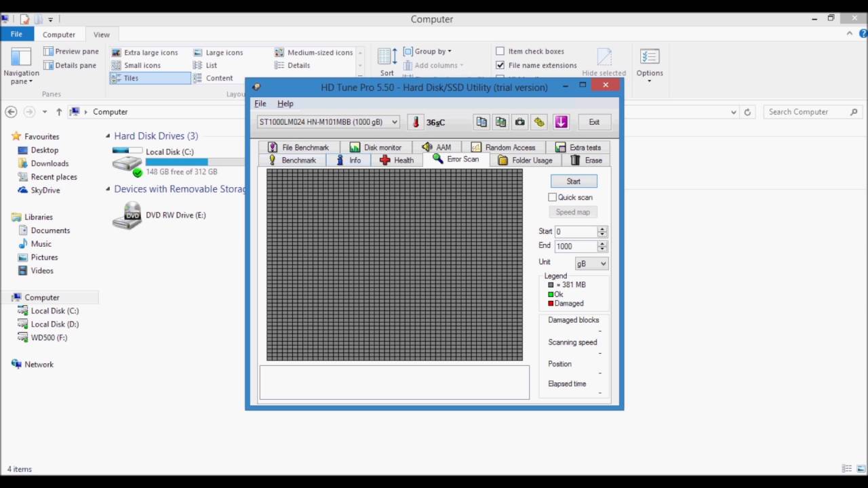Toggle the Preview pane
The width and height of the screenshot is (868, 488).
click(x=71, y=52)
